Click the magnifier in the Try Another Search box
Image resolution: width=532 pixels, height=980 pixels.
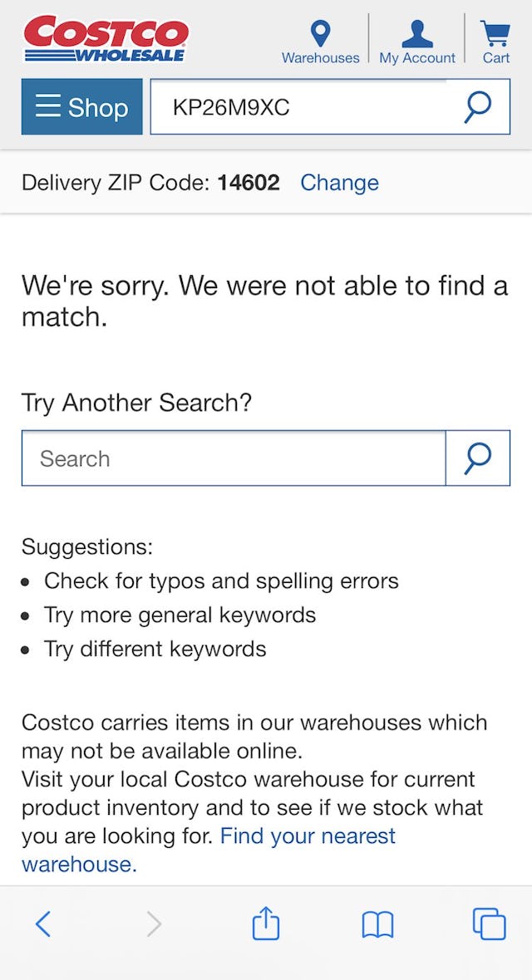pyautogui.click(x=478, y=458)
